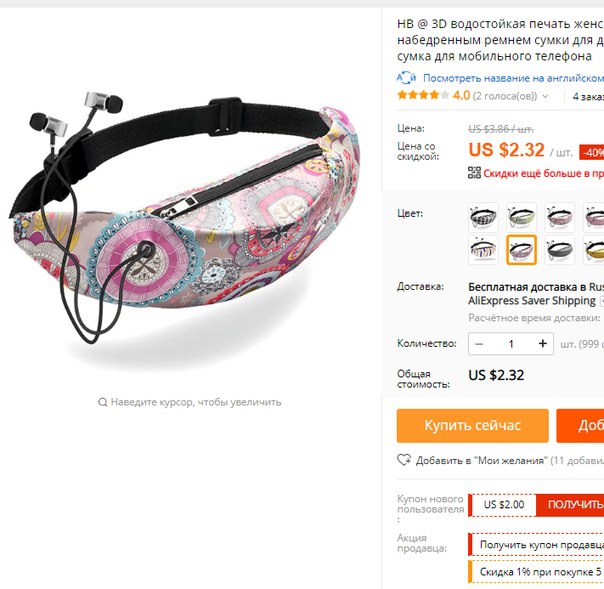Increase quantity with the plus button
The width and height of the screenshot is (604, 589).
tap(542, 344)
